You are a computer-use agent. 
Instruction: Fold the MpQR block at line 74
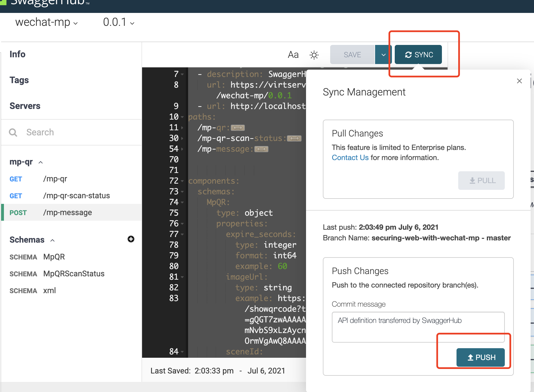[182, 202]
